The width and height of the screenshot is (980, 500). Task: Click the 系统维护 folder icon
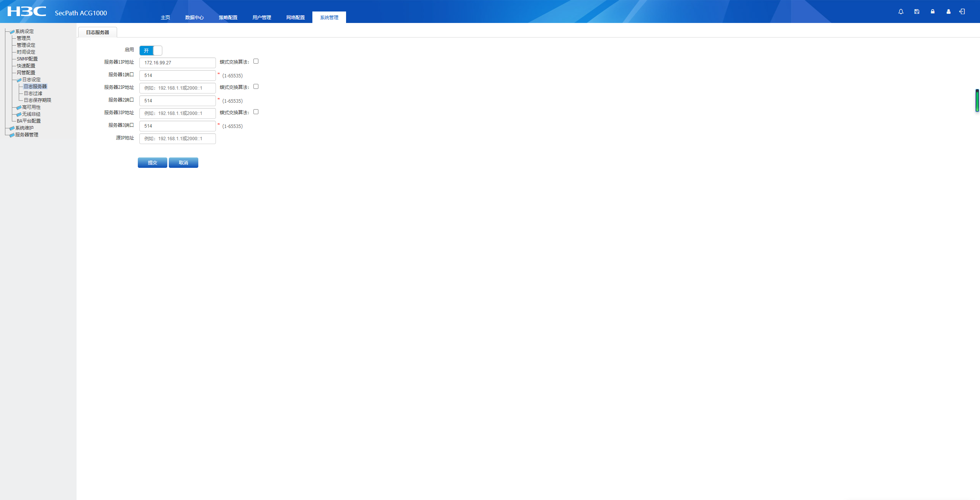click(x=12, y=128)
